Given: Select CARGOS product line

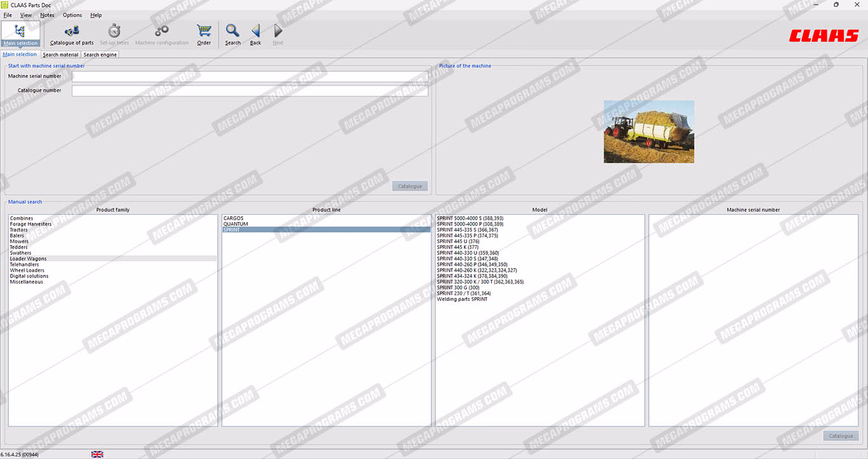Looking at the screenshot, I should pyautogui.click(x=326, y=218).
